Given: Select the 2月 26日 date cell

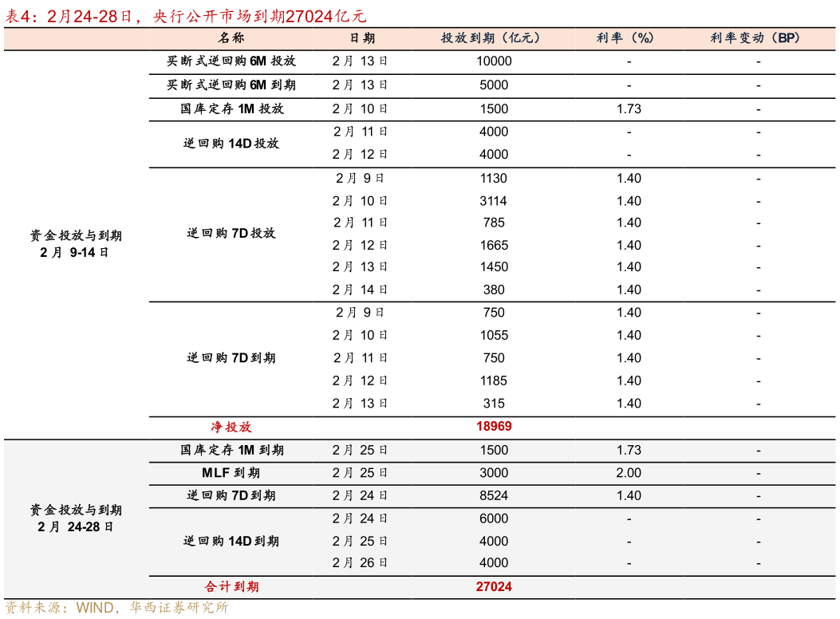Looking at the screenshot, I should (x=361, y=563).
